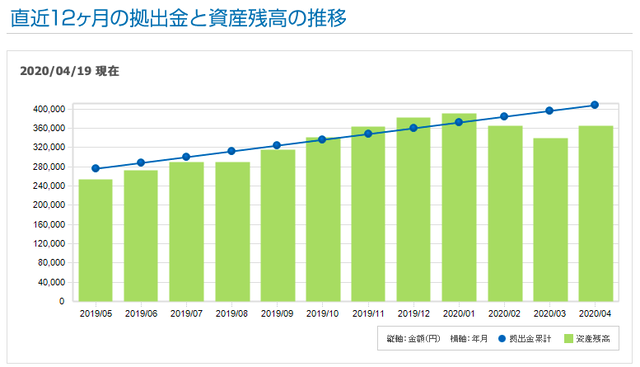Select the green 2020/02 asset balance bar
Viewport: 640px width, 367px height.
(505, 214)
